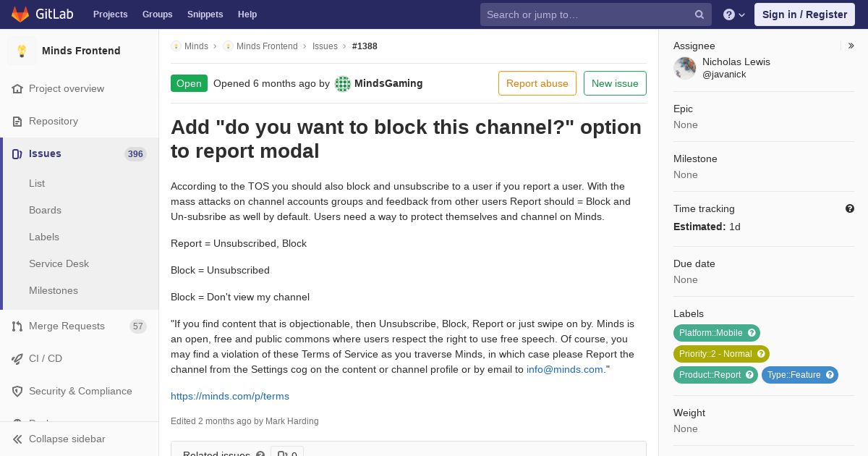Image resolution: width=868 pixels, height=456 pixels.
Task: Click the Security & Compliance shield icon
Action: pyautogui.click(x=17, y=392)
